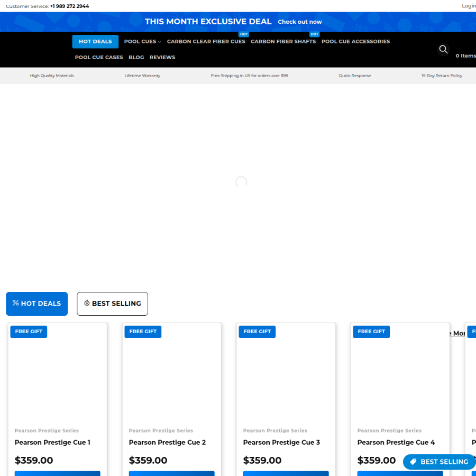Click the 15-Day Return Policy text

[442, 76]
